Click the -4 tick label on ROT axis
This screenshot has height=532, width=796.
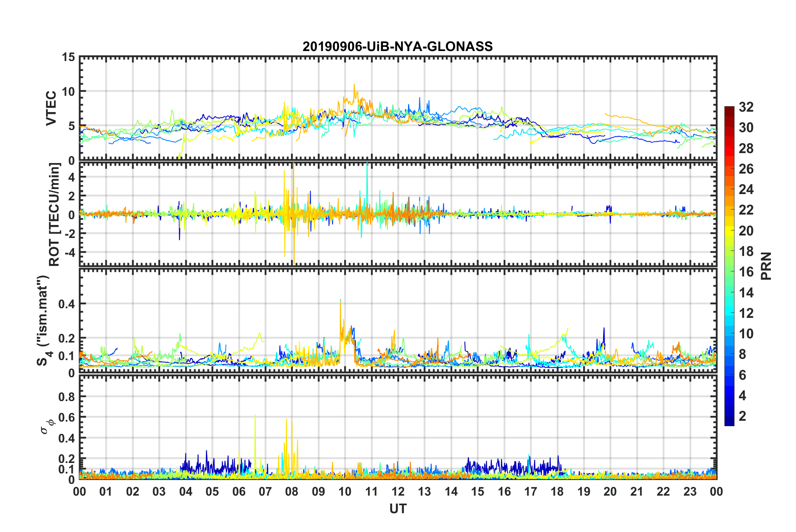69,252
